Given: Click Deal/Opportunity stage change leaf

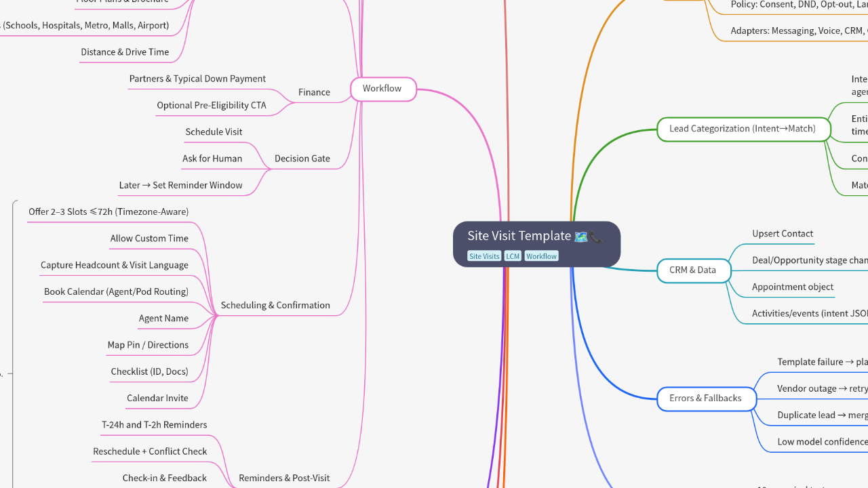Looking at the screenshot, I should [810, 260].
